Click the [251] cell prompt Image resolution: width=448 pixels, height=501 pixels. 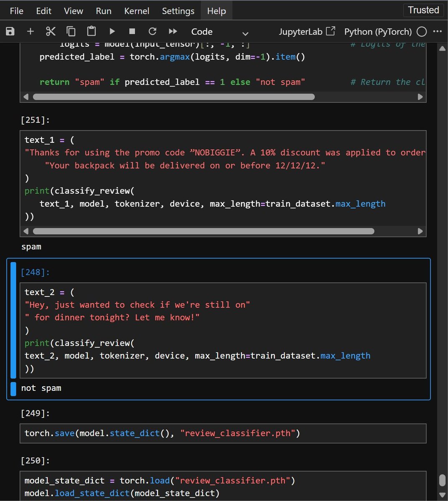tap(35, 120)
